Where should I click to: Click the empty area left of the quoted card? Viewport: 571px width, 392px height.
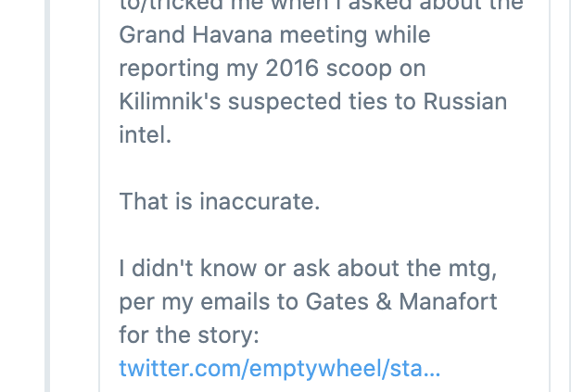coord(74,196)
